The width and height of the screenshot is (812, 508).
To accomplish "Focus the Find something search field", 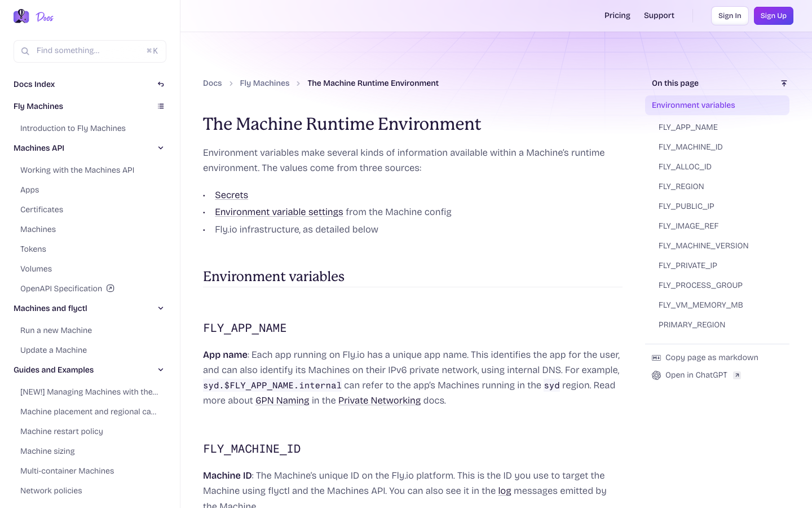I will [90, 51].
